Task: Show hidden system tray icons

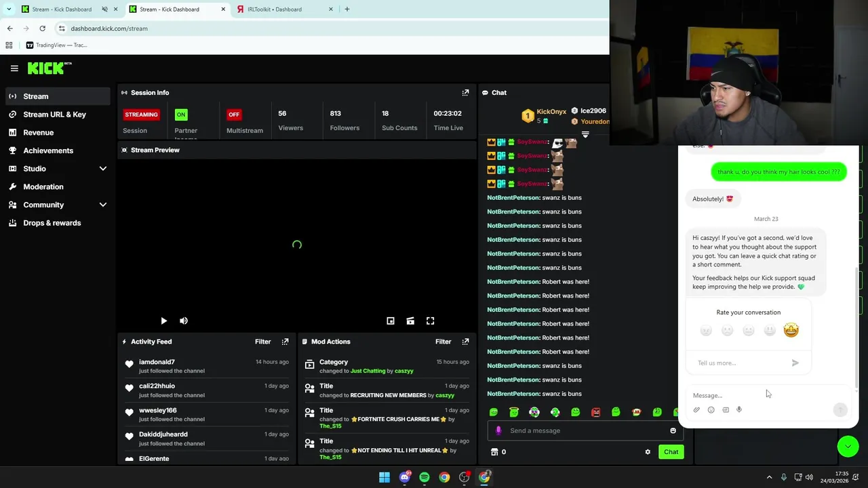Action: coord(769,477)
